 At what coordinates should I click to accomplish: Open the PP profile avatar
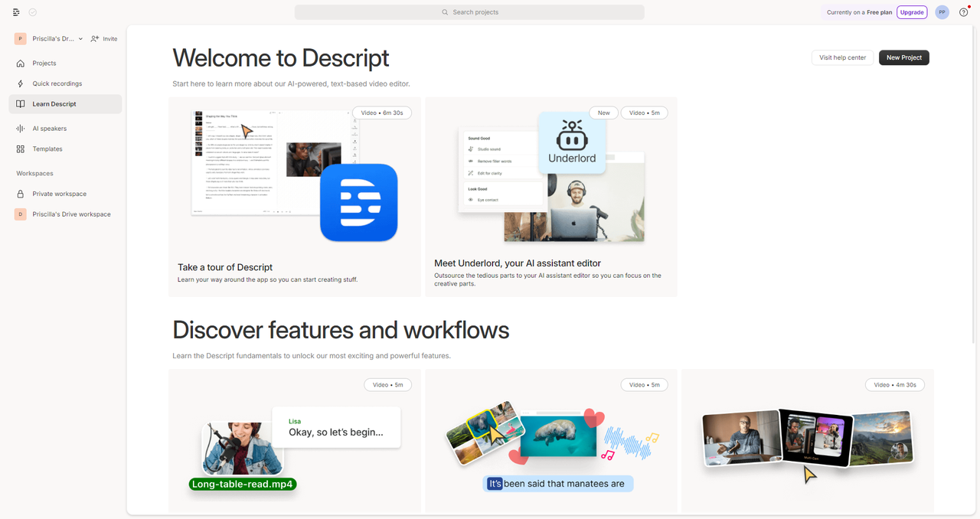(942, 12)
